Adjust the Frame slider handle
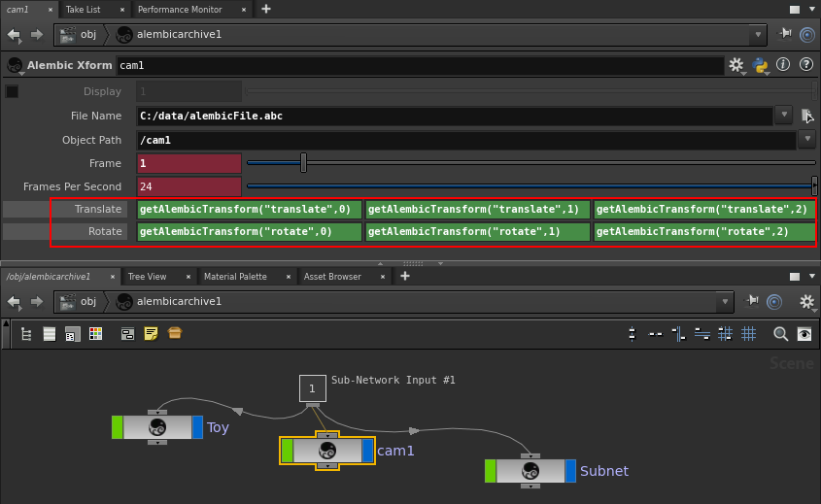Screen dimensions: 821x504 click(303, 163)
